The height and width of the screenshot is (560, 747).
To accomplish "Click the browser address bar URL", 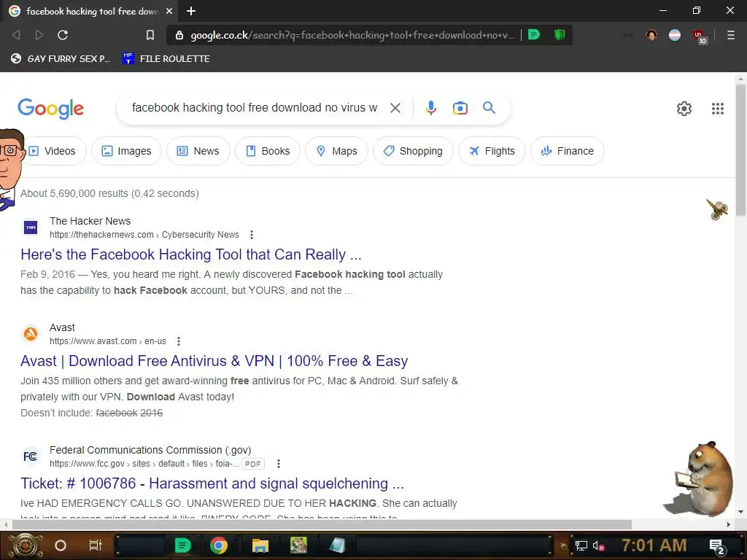I will 352,35.
